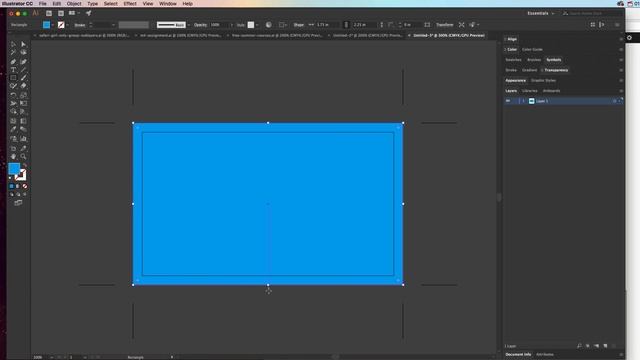This screenshot has width=640, height=360.
Task: Open the Window menu
Action: coord(168,4)
